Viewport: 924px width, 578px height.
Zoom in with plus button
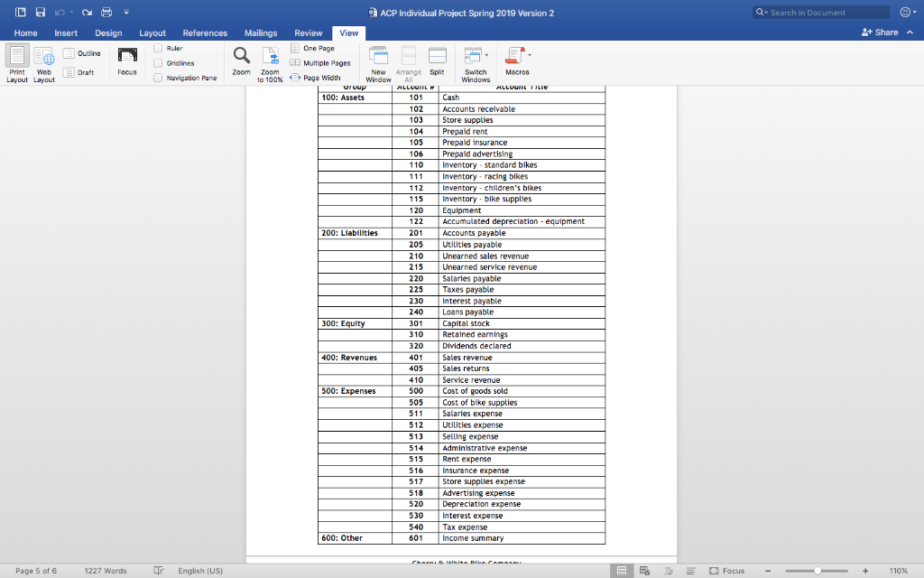coord(865,571)
